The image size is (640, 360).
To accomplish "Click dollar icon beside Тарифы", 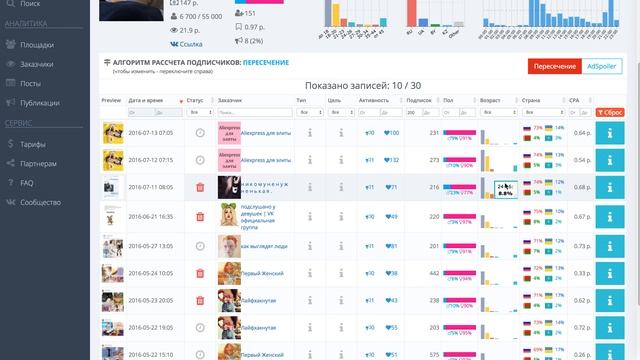I will pos(11,144).
